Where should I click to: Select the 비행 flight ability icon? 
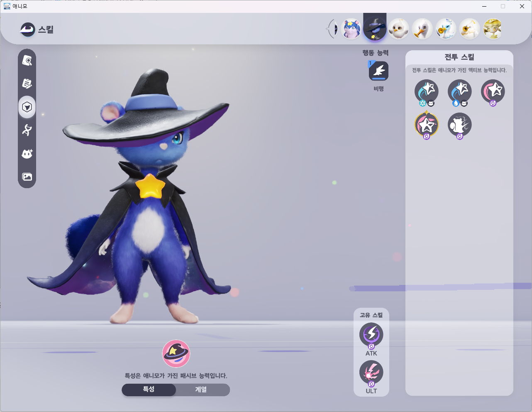(x=378, y=71)
